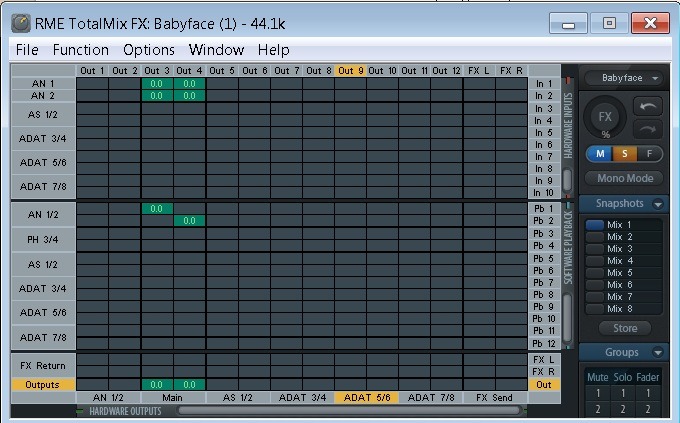Select the ADAT 5/6 output label at bottom

367,397
